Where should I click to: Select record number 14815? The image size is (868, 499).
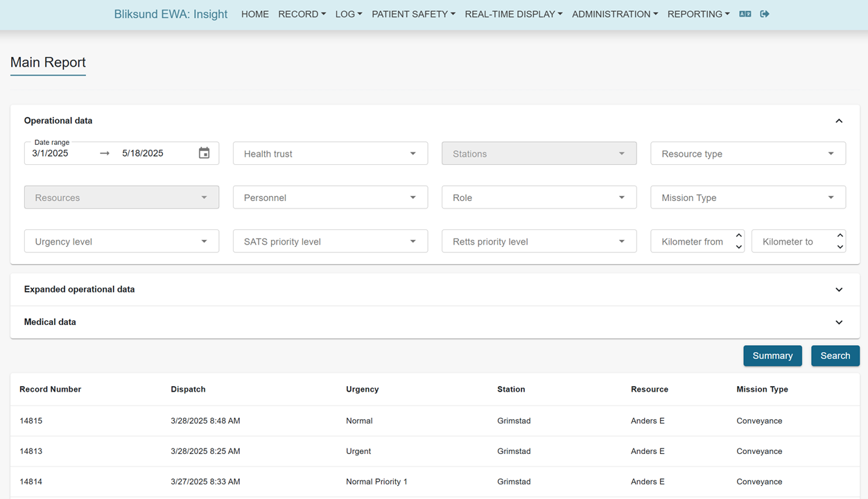tap(31, 421)
